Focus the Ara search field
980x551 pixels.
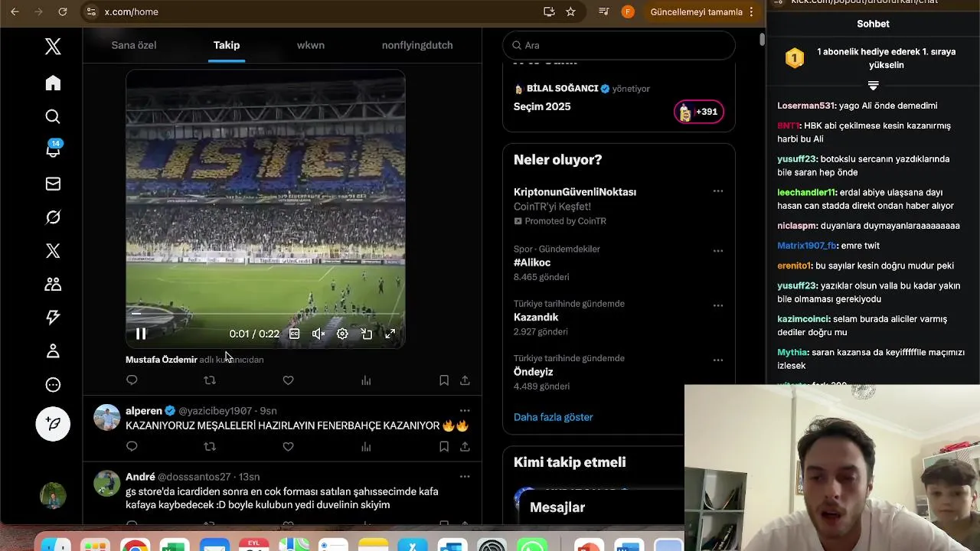pyautogui.click(x=619, y=45)
